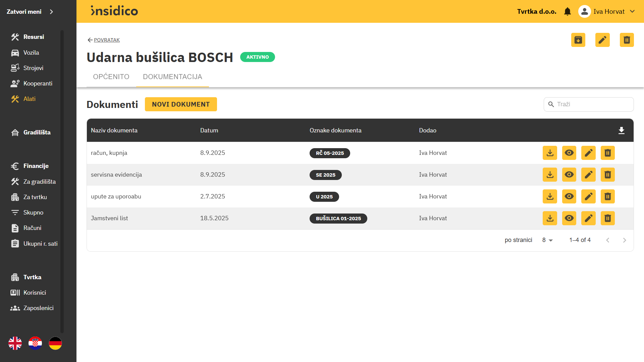Delete the 'Jamstveni list' document

coord(607,218)
